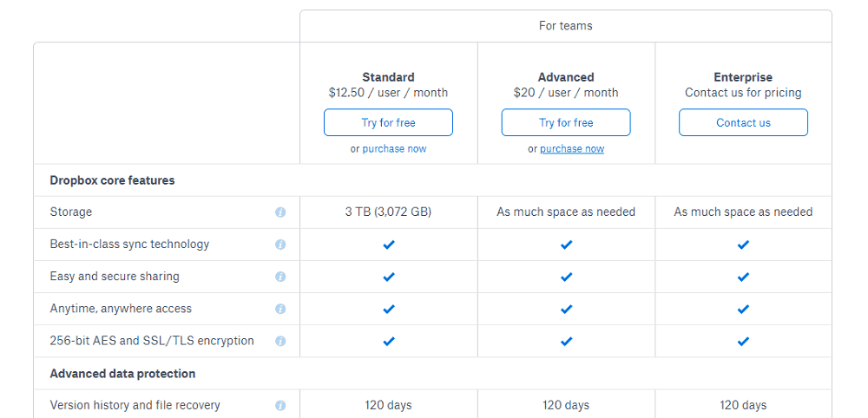Image resolution: width=868 pixels, height=418 pixels.
Task: Click the 3 TB (3,072 GB) storage cell
Action: coord(388,212)
